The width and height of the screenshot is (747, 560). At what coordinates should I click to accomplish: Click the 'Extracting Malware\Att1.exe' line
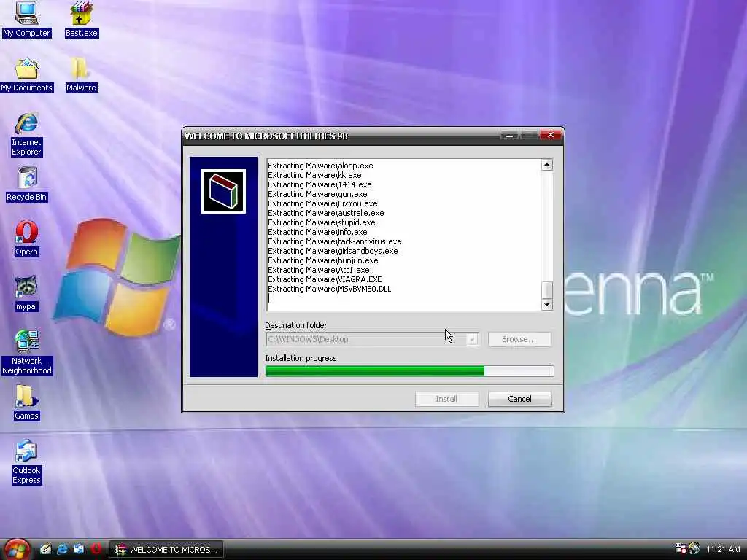[x=319, y=271]
